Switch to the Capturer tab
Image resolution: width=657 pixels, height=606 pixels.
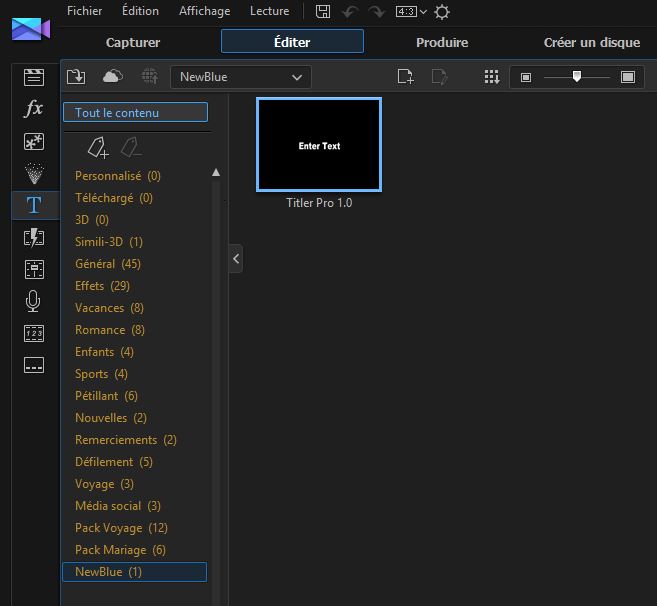133,42
